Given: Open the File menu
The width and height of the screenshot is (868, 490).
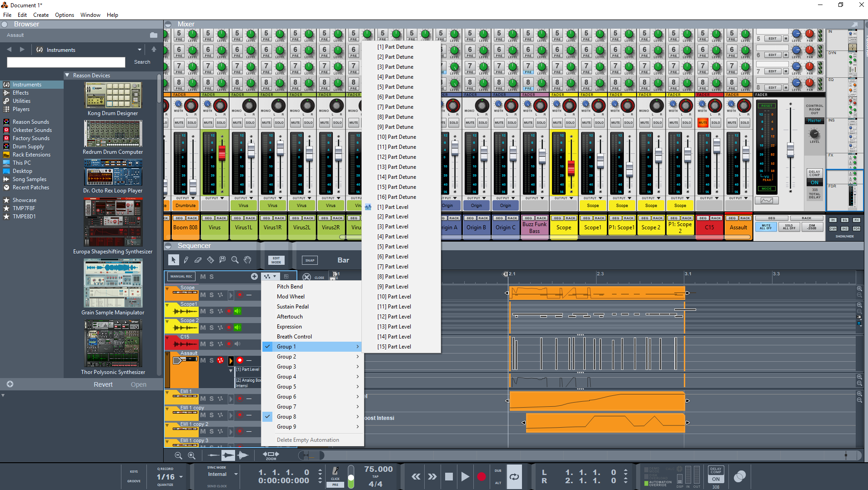Looking at the screenshot, I should coord(7,15).
